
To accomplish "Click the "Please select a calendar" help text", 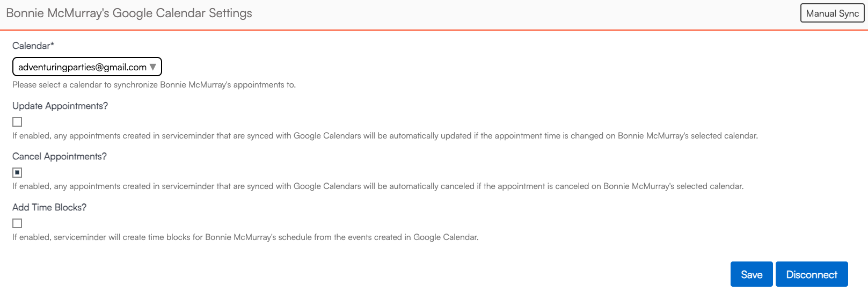I will coord(154,85).
